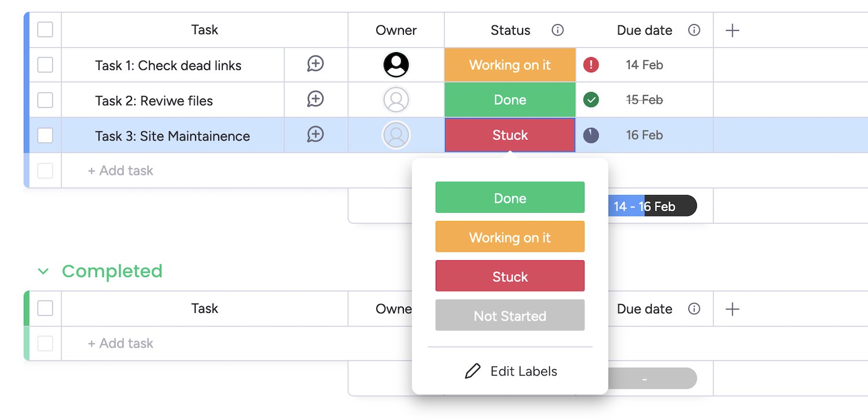868x420 pixels.
Task: Toggle select-all checkbox in Completed table header
Action: 45,308
